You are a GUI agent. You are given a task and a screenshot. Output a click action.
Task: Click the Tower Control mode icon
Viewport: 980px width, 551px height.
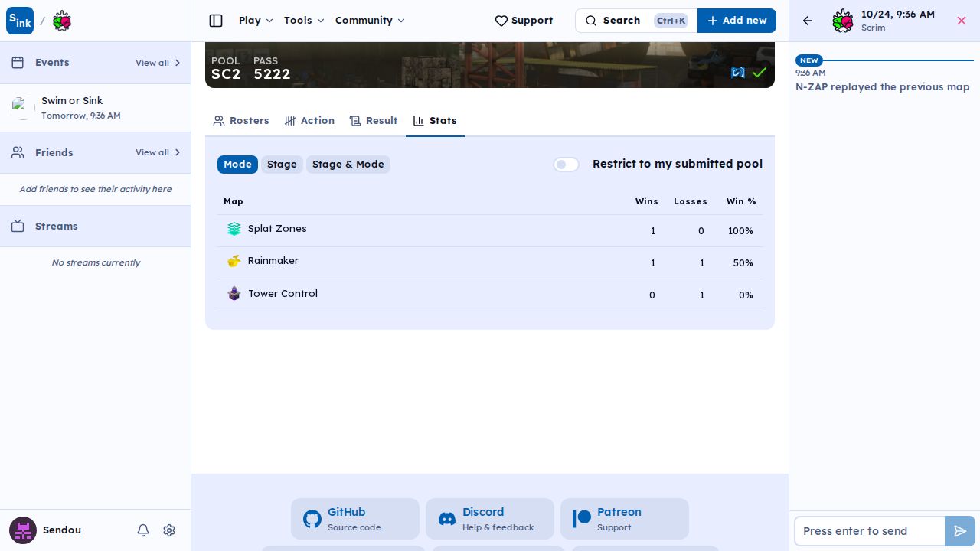tap(234, 294)
